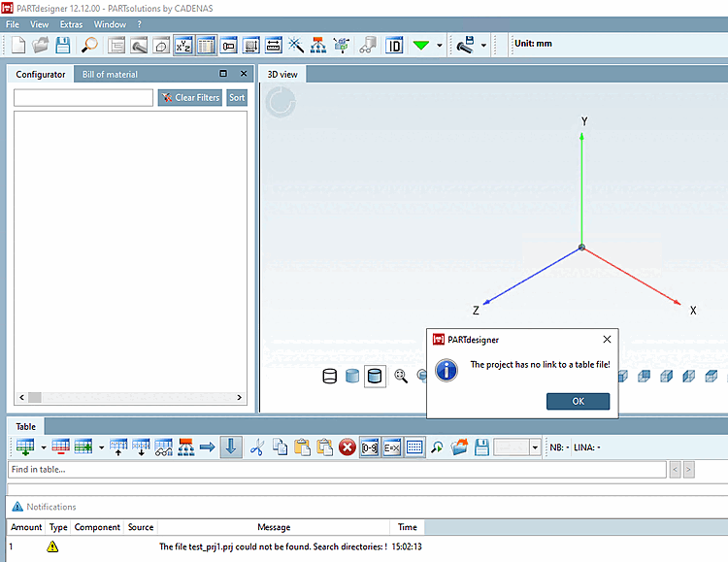The height and width of the screenshot is (562, 728).
Task: Click the zoom-all magnifier in 3D view
Action: 401,377
